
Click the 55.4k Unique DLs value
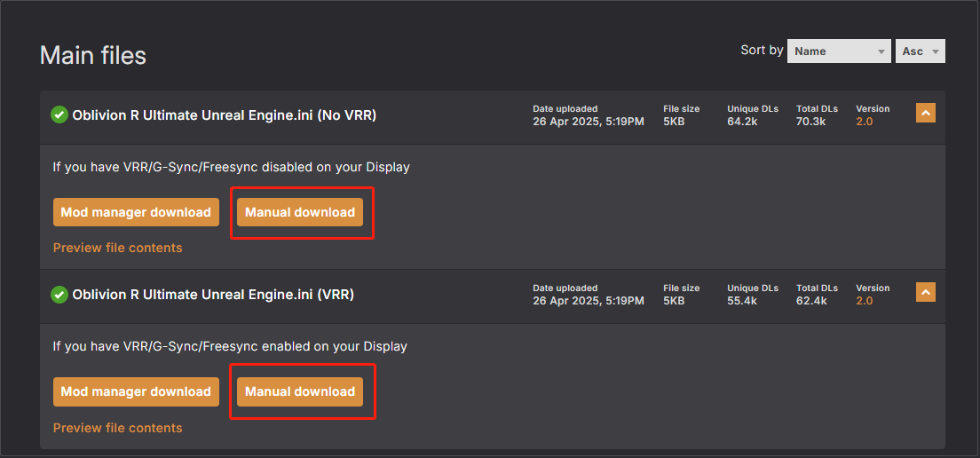pos(742,301)
